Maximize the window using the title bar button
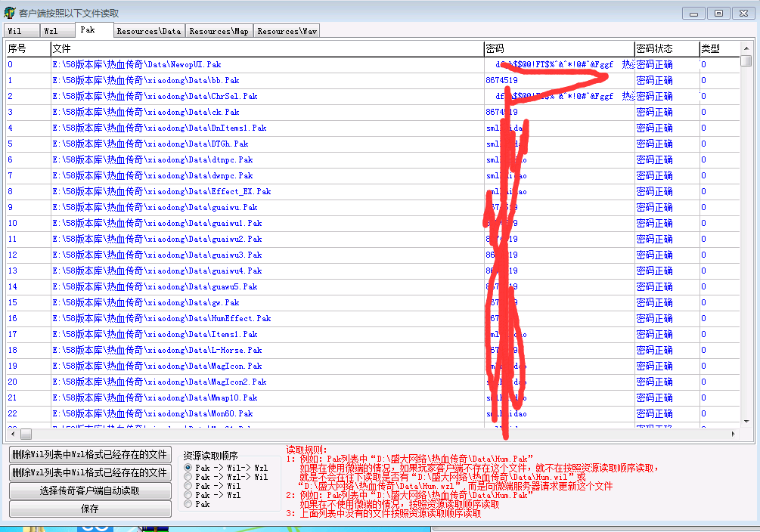The height and width of the screenshot is (532, 760). 718,13
